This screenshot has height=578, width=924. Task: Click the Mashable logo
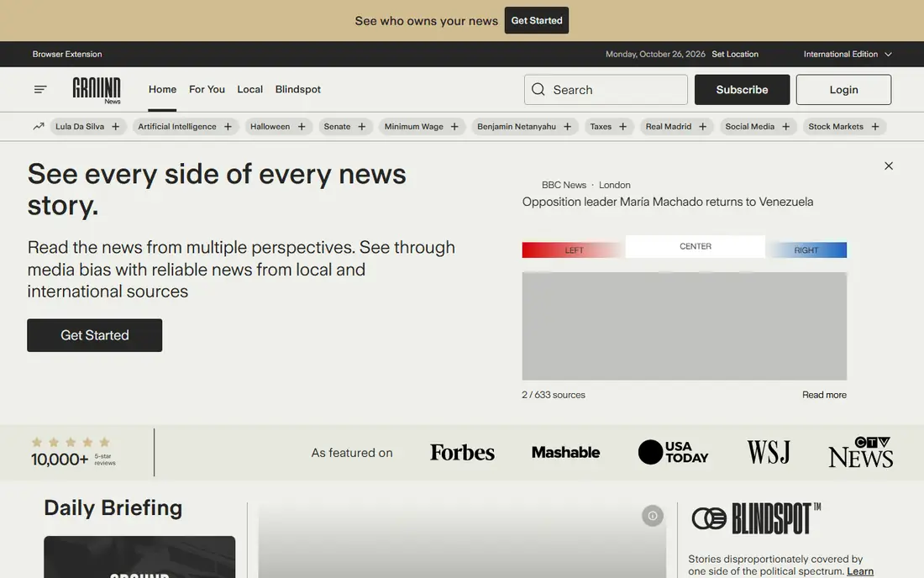tap(565, 453)
